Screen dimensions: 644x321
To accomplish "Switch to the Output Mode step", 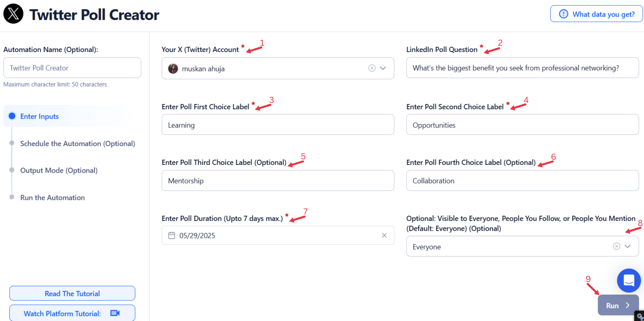I will (59, 170).
